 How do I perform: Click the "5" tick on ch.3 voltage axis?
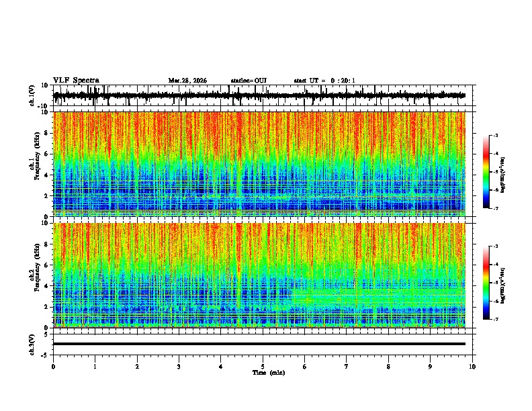pos(46,334)
